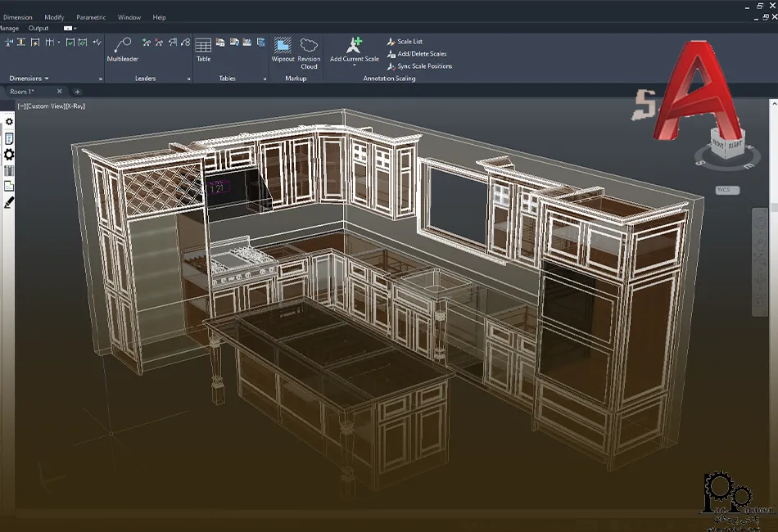778x532 pixels.
Task: Click the [X-Ray] visual style control
Action: [75, 106]
